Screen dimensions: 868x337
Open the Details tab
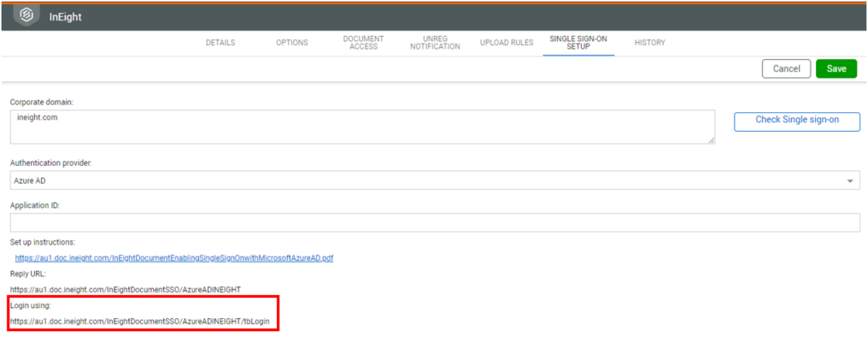[x=220, y=43]
